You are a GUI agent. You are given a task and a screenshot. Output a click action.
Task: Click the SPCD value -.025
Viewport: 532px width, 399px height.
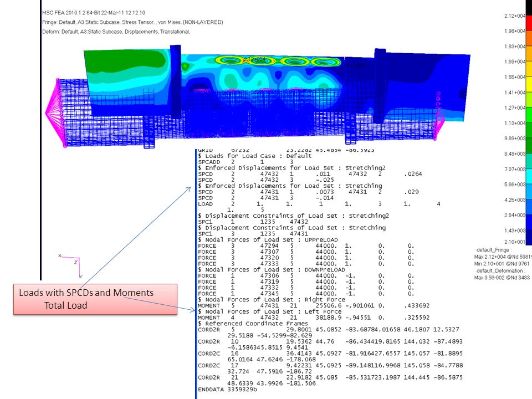pyautogui.click(x=325, y=180)
